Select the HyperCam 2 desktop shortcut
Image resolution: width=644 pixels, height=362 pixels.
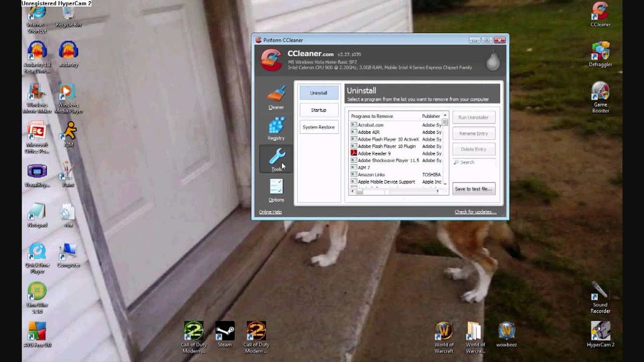[600, 335]
